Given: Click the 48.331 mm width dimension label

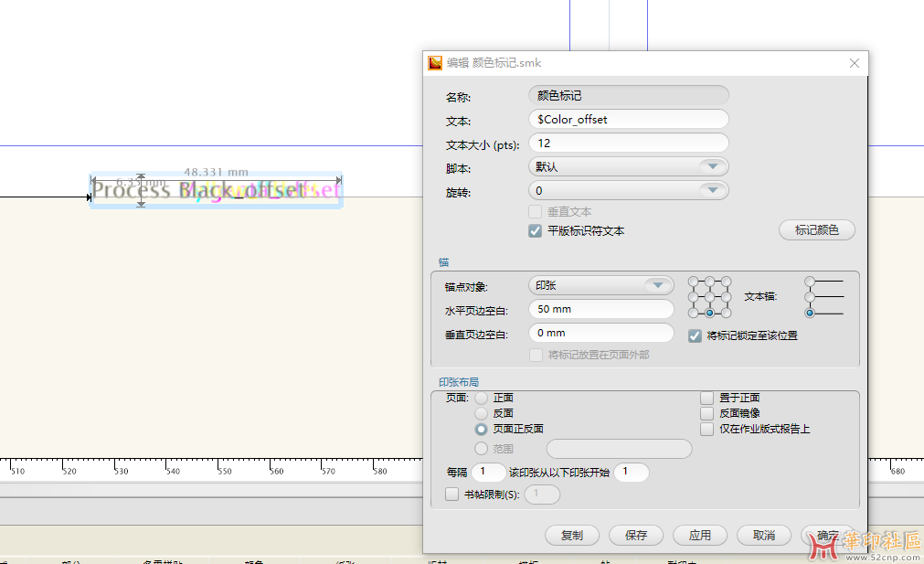Looking at the screenshot, I should click(216, 172).
